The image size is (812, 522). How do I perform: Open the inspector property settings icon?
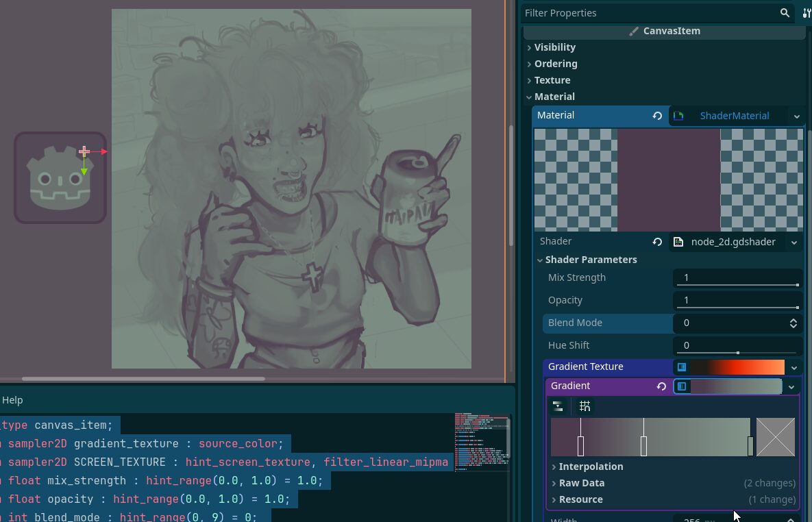point(807,13)
